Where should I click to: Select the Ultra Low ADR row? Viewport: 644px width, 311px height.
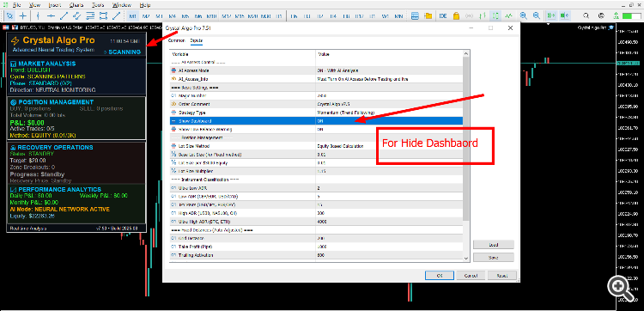316,188
